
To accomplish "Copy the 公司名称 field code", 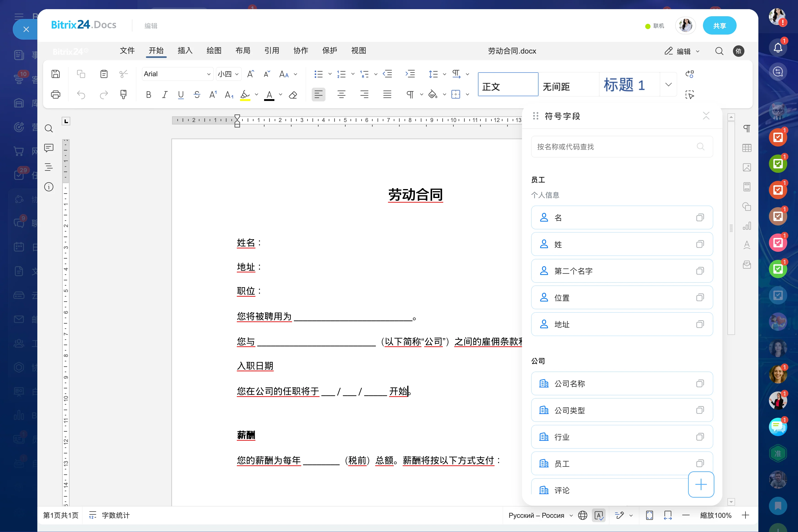I will click(x=700, y=383).
